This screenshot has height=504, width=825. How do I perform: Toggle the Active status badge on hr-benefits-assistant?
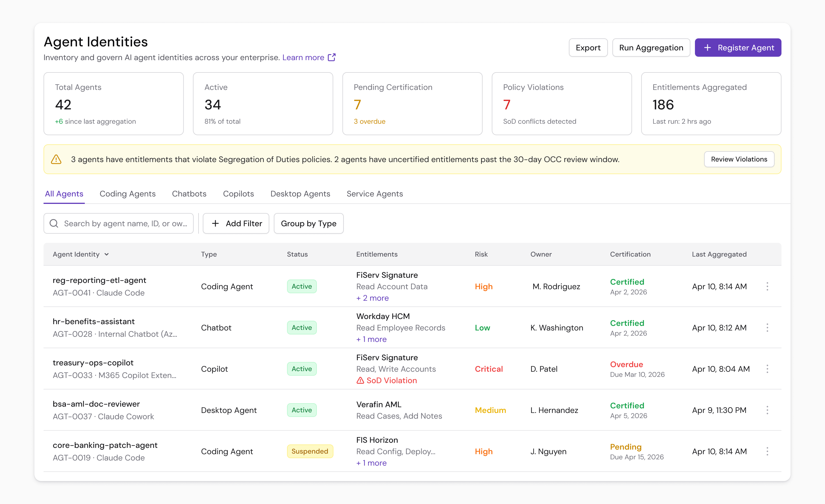click(x=301, y=328)
